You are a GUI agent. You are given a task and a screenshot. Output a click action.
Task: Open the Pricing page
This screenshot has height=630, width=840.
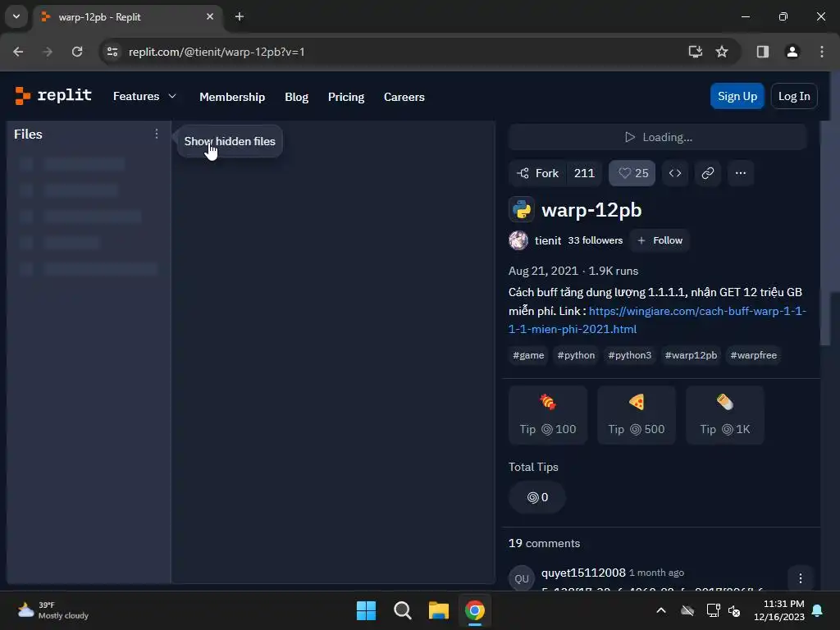346,97
